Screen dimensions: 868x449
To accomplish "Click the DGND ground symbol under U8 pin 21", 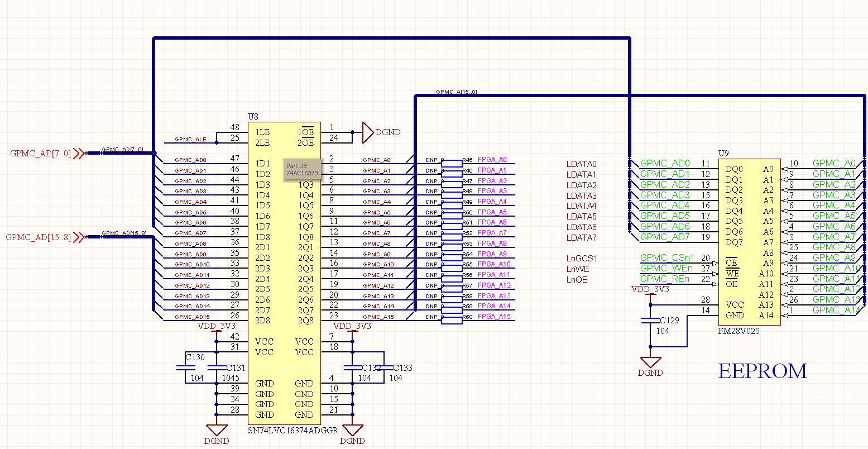I will coord(352,430).
